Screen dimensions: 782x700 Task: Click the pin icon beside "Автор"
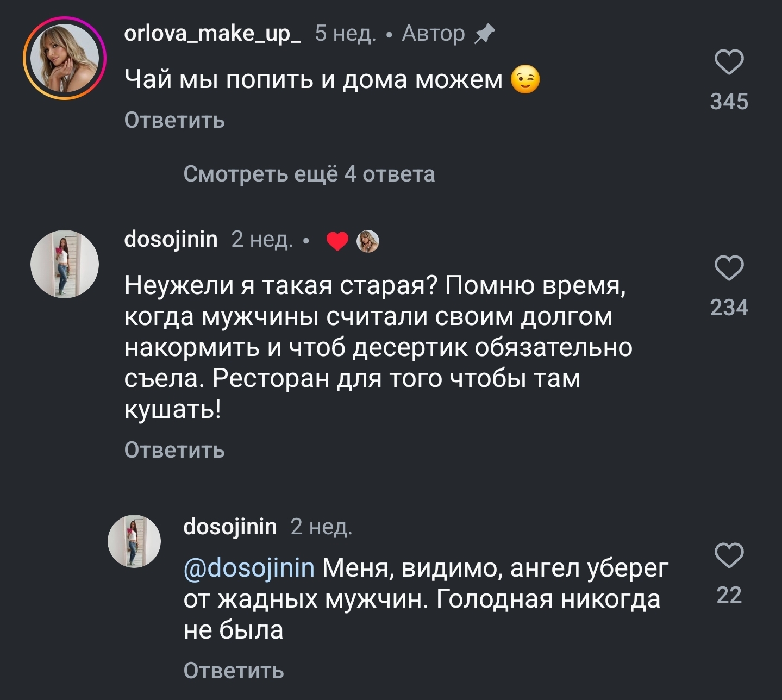[484, 34]
